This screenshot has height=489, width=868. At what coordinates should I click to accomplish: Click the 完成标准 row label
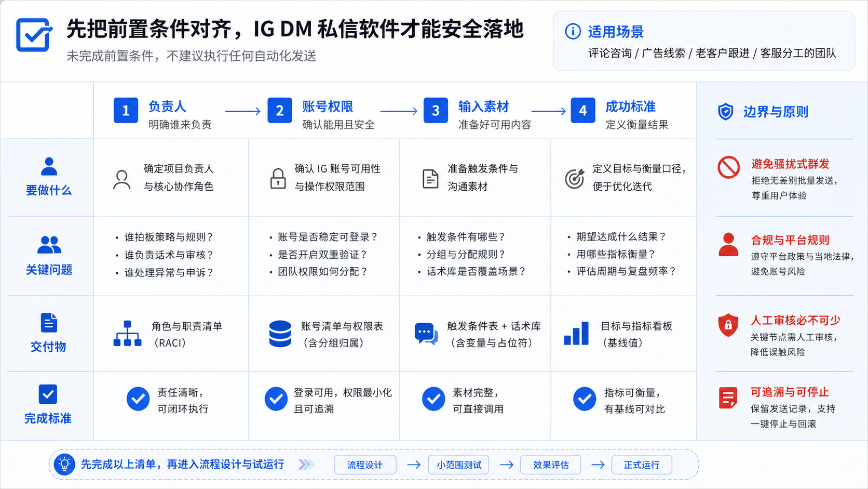[x=48, y=418]
